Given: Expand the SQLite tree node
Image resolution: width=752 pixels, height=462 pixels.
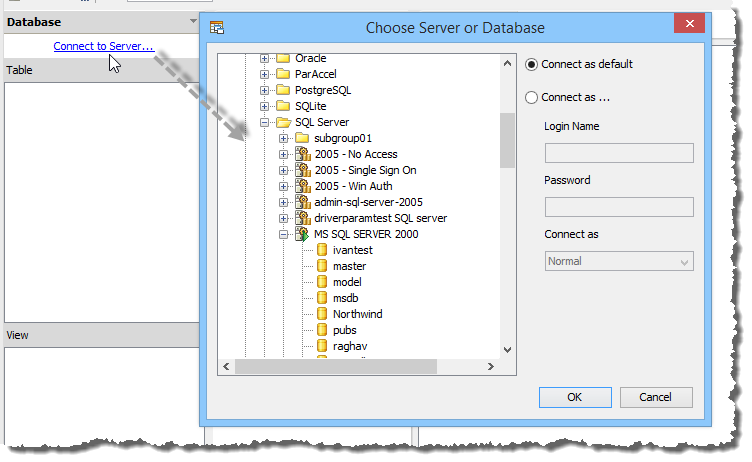Looking at the screenshot, I should pos(264,107).
